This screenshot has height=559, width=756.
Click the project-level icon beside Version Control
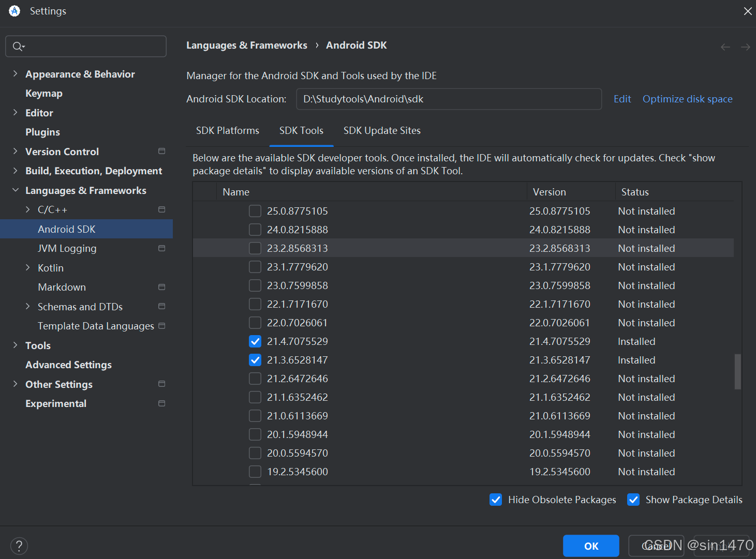pyautogui.click(x=161, y=151)
